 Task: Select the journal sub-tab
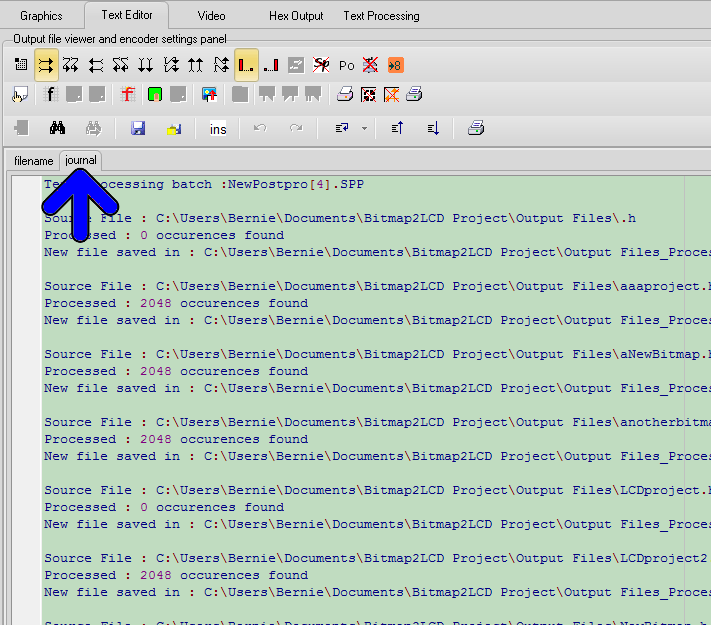(x=81, y=160)
